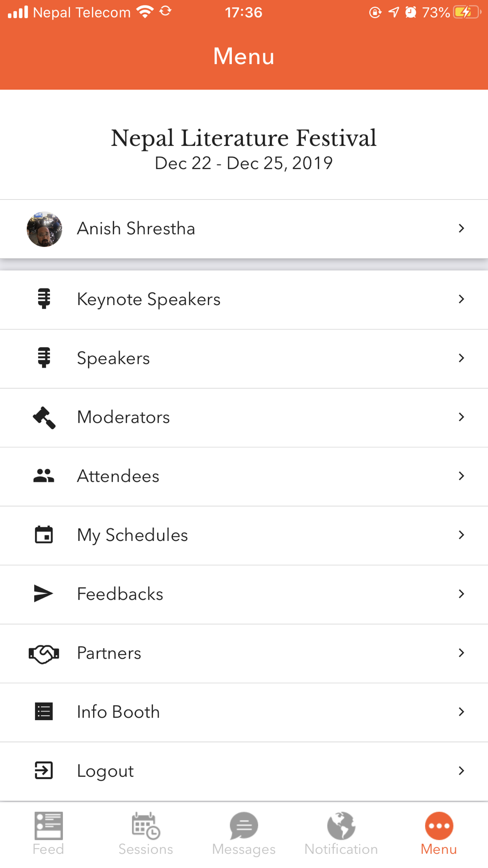
Task: Open the Anish Shrestha profile chevron
Action: (x=461, y=228)
